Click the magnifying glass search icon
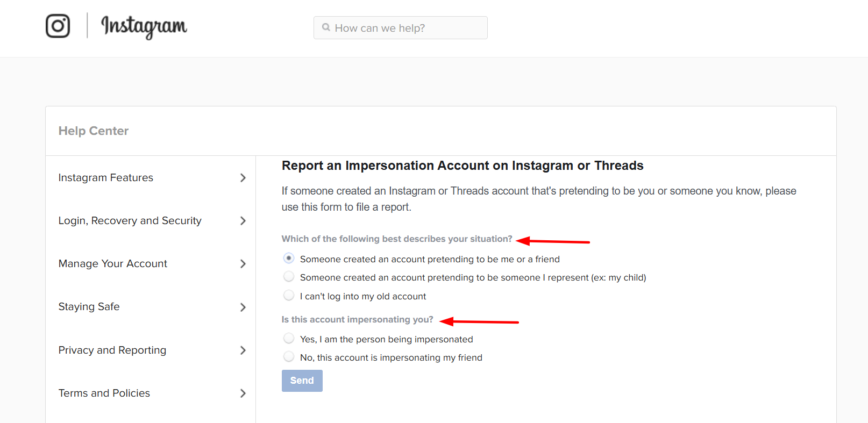This screenshot has height=423, width=868. 326,27
